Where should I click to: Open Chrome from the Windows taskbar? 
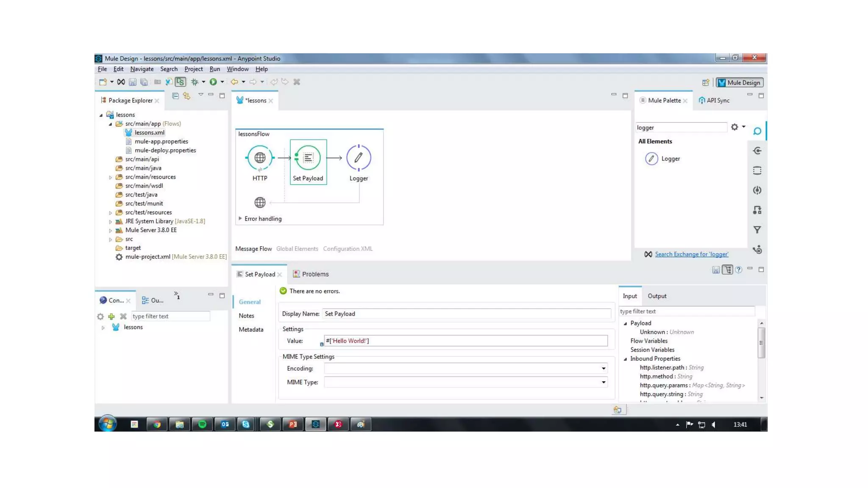tap(157, 424)
